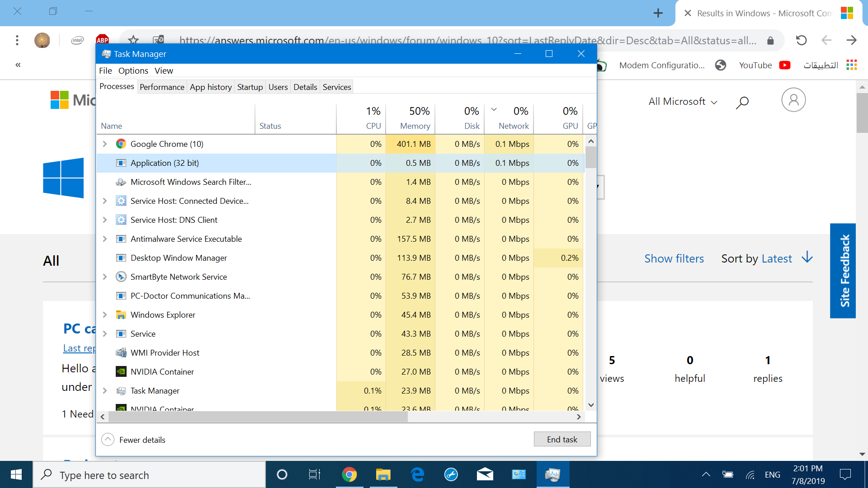Sort processes by CPU column header

361,119
